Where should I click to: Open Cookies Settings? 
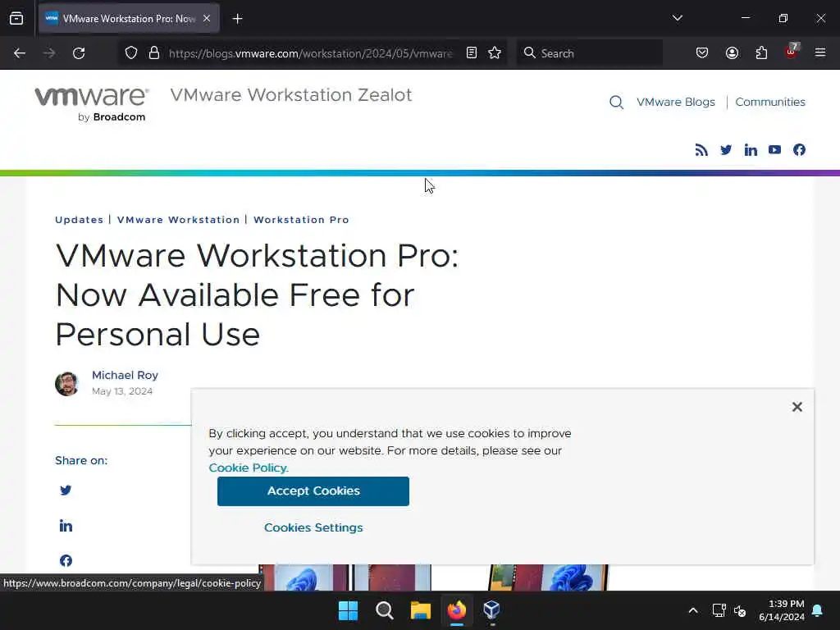(313, 527)
